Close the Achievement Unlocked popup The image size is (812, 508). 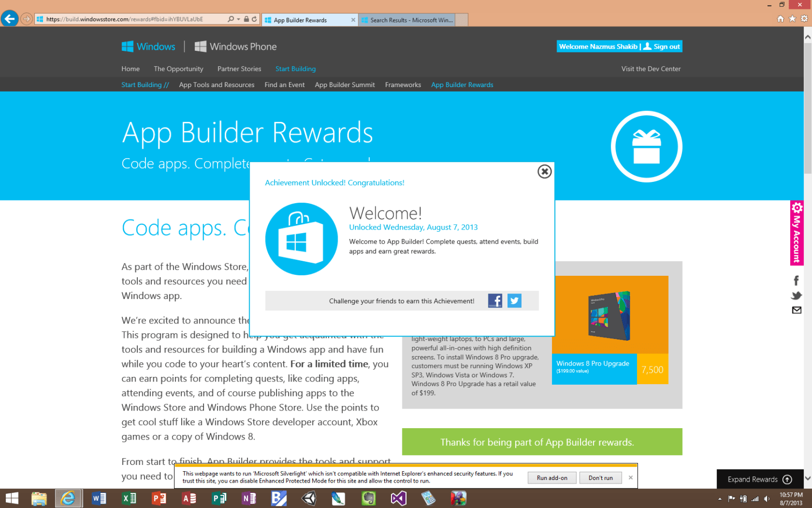pos(544,172)
